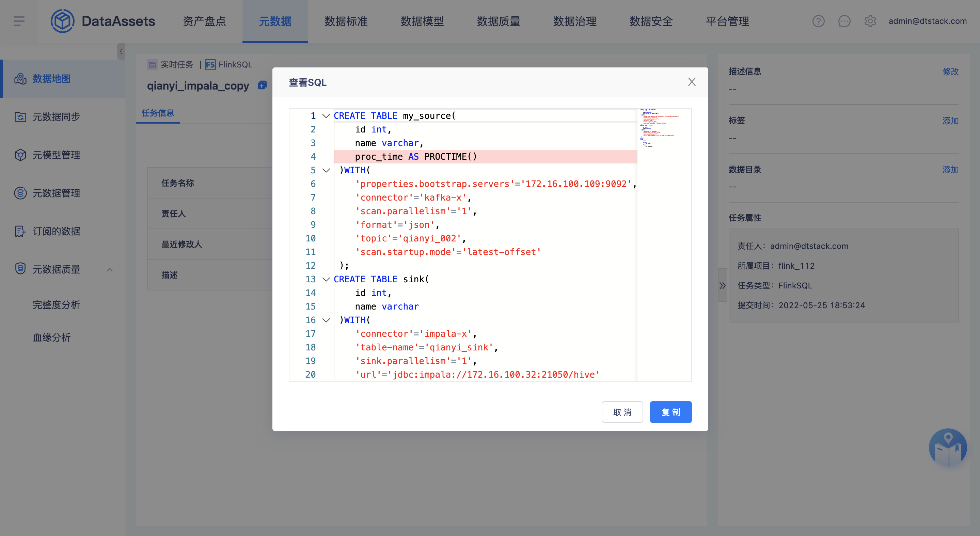This screenshot has width=980, height=536.
Task: Click the floating map guide assistant icon
Action: (x=948, y=448)
